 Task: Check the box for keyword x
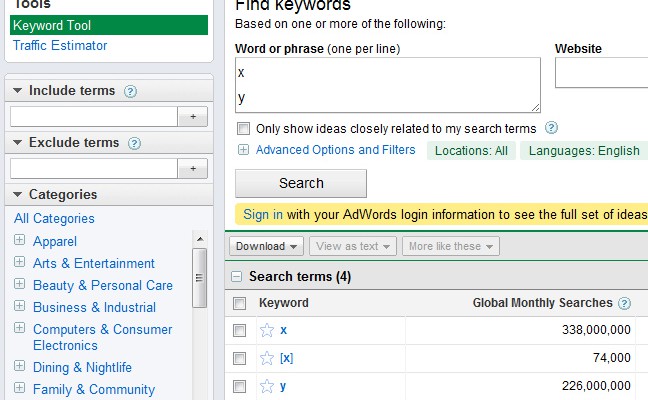tap(239, 330)
